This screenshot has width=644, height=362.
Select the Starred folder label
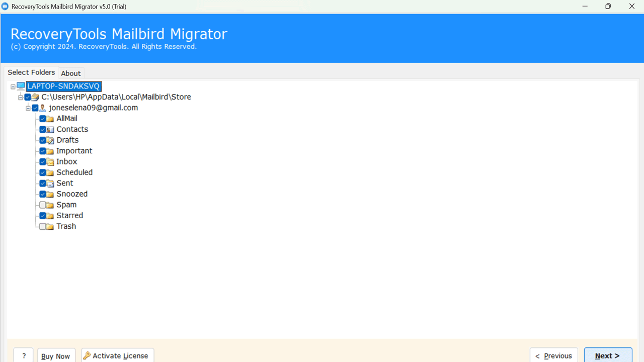coord(70,216)
